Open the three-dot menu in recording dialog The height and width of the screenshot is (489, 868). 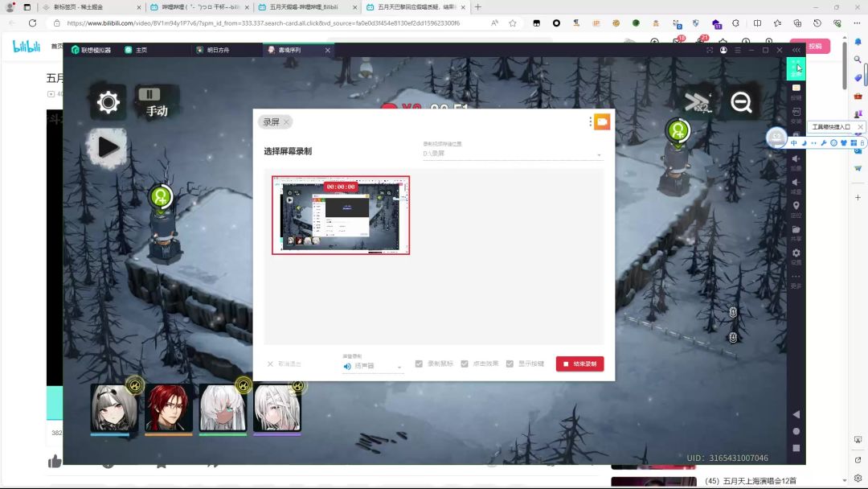[x=591, y=122]
